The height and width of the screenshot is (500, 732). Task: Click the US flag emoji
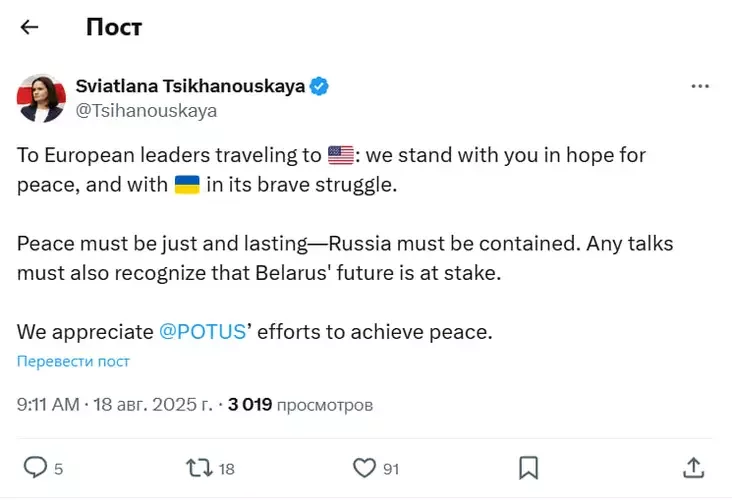(x=341, y=156)
